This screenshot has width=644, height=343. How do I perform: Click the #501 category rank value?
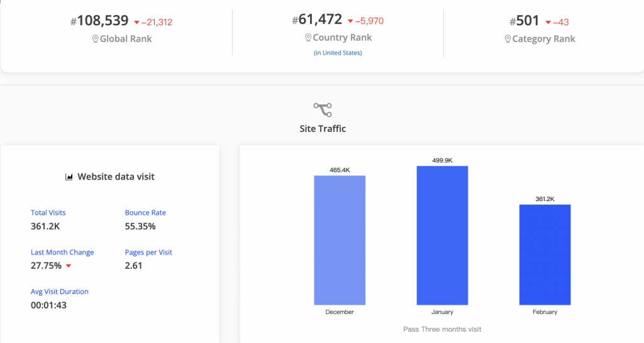pos(524,21)
